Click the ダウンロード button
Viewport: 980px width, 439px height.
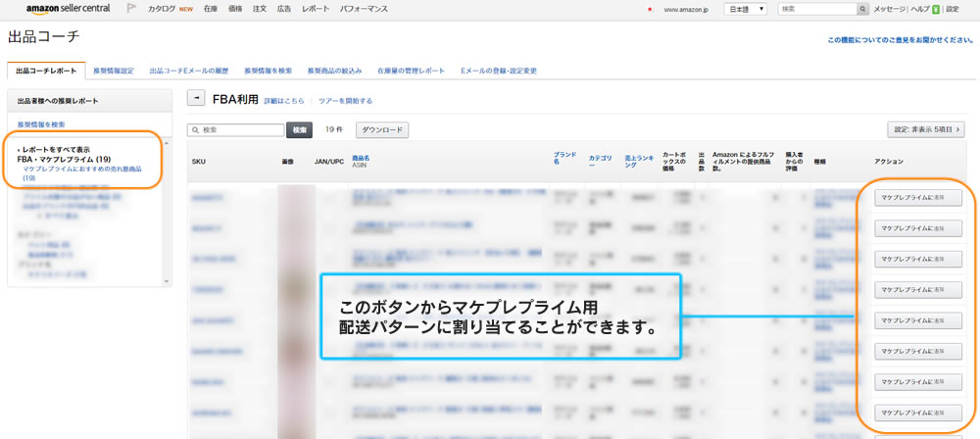coord(382,130)
